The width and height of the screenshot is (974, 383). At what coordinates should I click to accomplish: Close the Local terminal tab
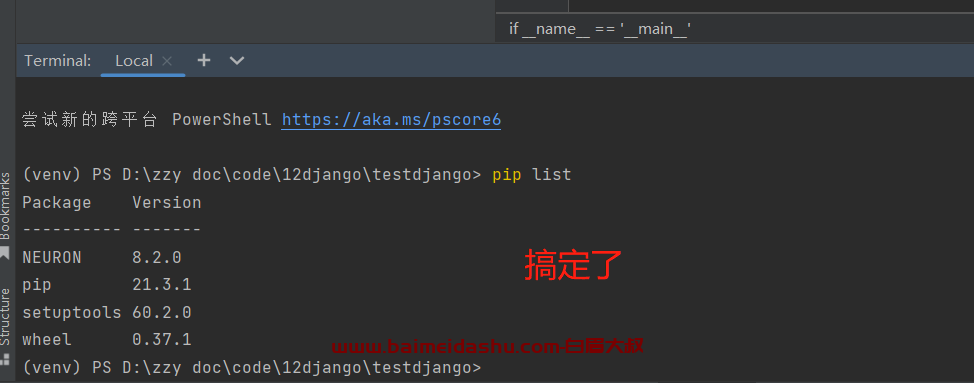point(166,61)
